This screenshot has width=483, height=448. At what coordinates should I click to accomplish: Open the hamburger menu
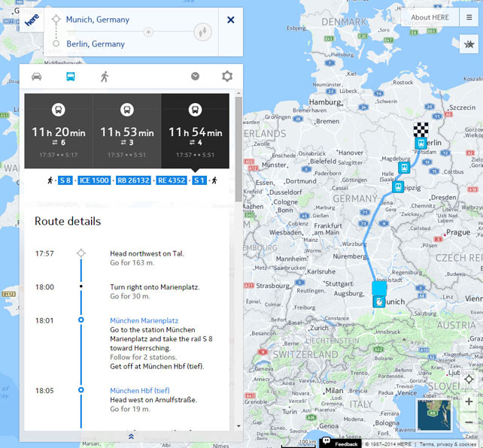click(x=469, y=18)
